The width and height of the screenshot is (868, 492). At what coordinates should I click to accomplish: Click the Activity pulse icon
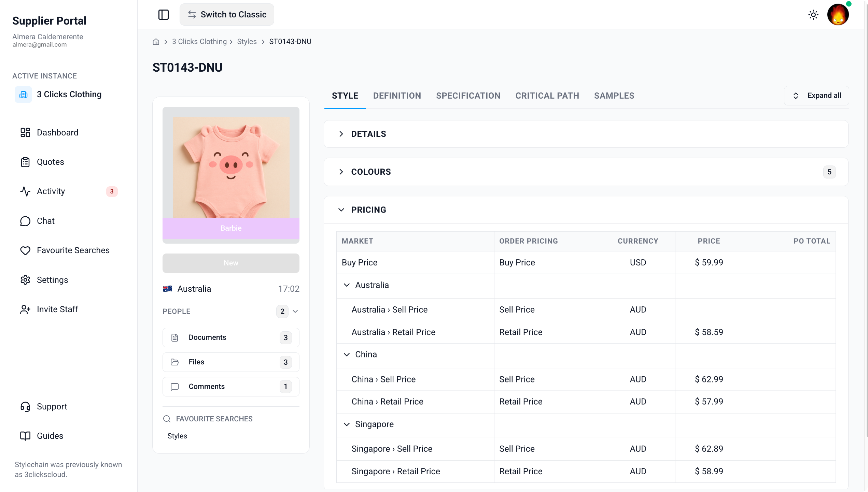click(25, 191)
